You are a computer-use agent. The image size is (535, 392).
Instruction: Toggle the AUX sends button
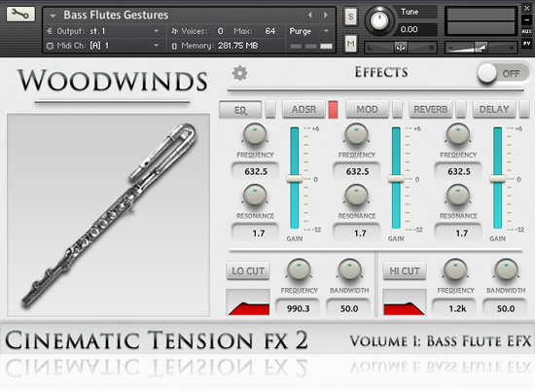point(526,31)
